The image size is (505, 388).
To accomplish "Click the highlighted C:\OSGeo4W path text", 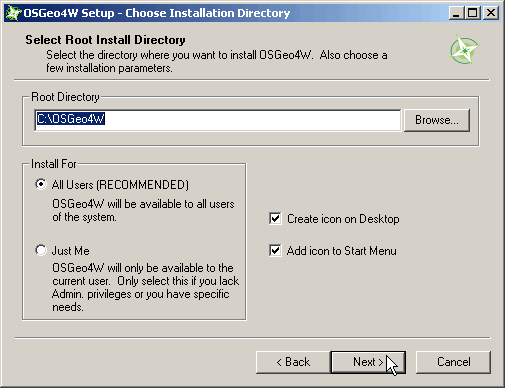I will click(71, 119).
